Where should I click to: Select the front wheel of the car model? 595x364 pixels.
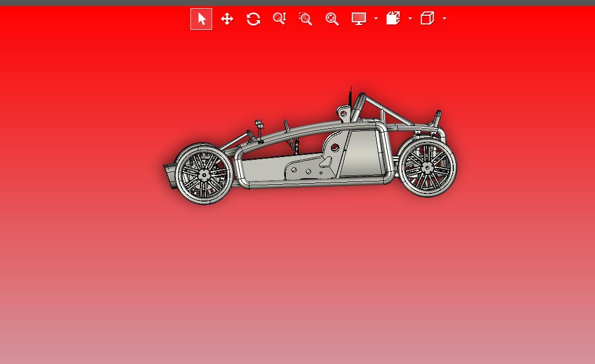click(x=204, y=174)
